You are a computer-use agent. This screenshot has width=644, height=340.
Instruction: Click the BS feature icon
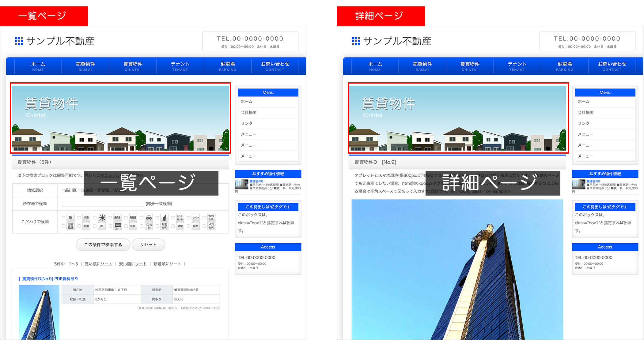102,226
